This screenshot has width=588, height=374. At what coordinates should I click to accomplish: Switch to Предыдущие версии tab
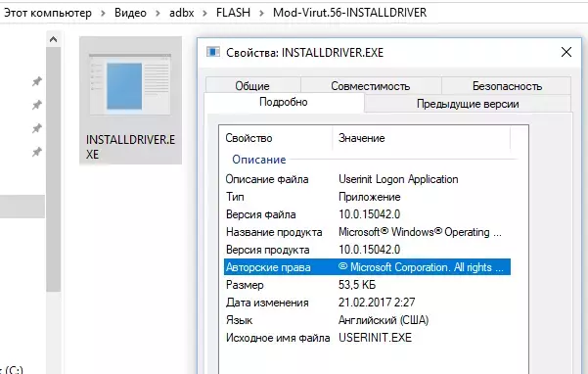[468, 104]
